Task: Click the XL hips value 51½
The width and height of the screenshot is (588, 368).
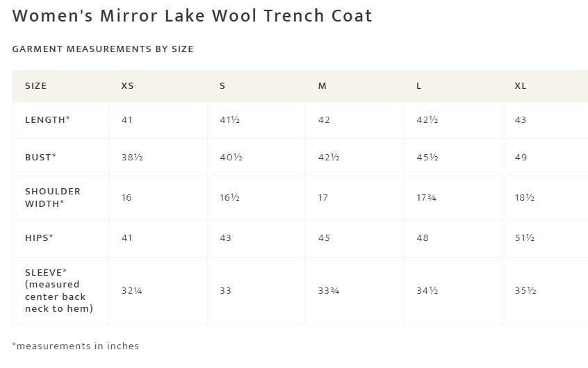Action: [x=525, y=238]
